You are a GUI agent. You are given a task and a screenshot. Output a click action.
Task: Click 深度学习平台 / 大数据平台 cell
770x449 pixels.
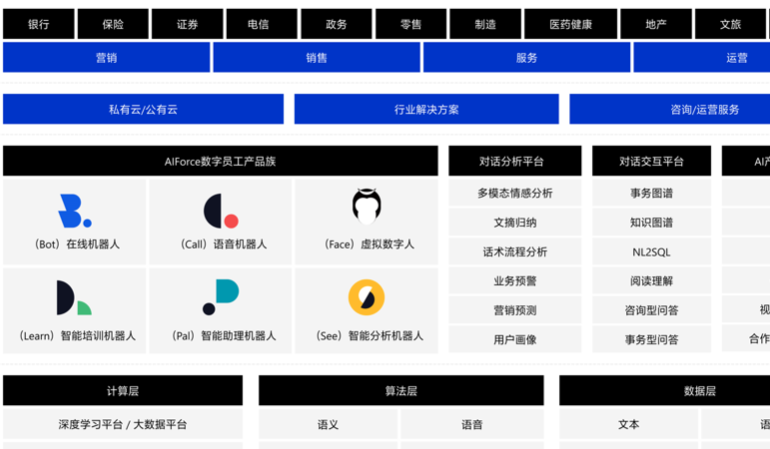coord(122,424)
